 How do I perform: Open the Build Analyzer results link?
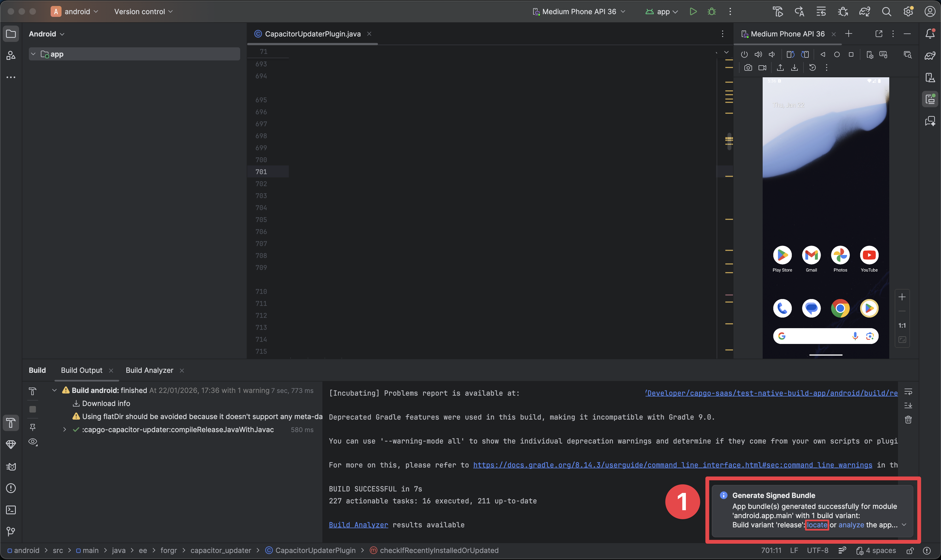tap(358, 525)
